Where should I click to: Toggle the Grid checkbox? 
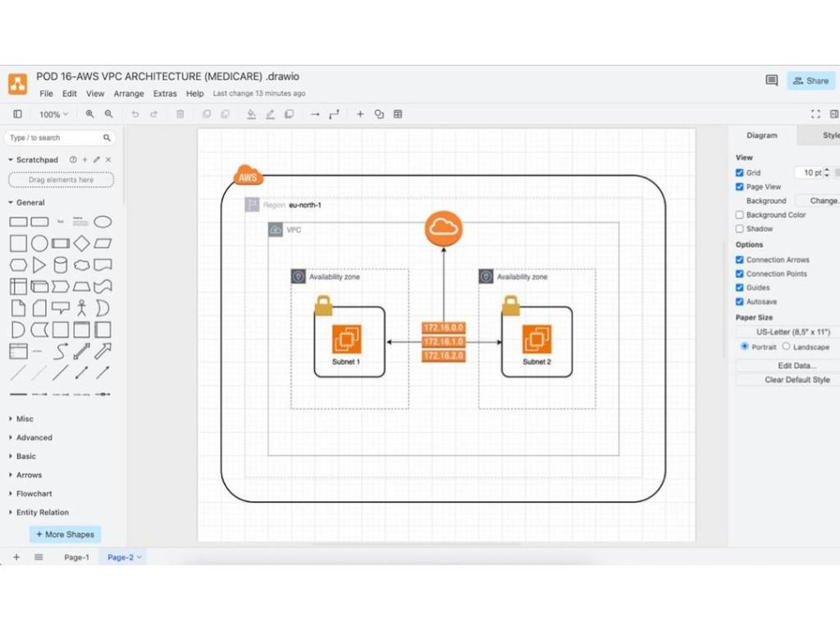[x=740, y=172]
